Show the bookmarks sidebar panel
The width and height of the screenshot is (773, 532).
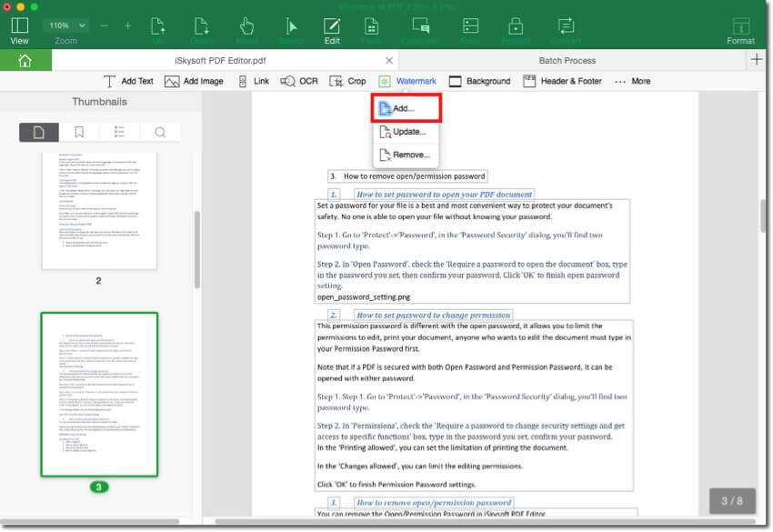(x=79, y=132)
